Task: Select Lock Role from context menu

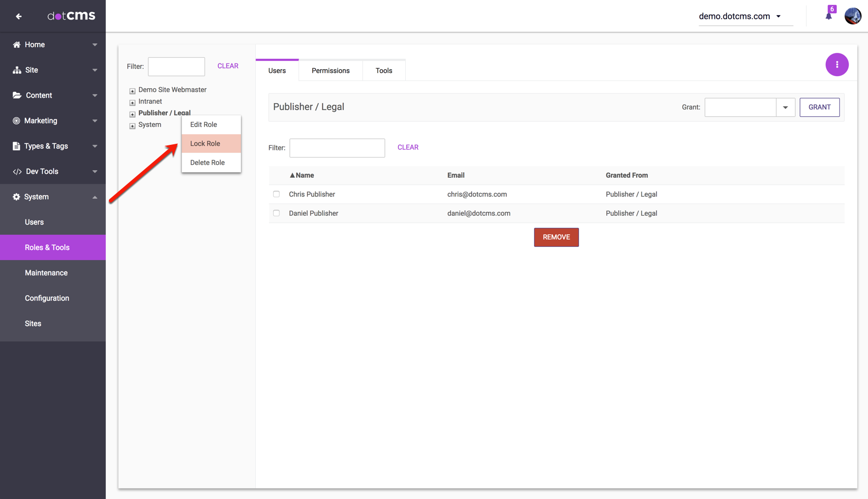Action: (206, 144)
